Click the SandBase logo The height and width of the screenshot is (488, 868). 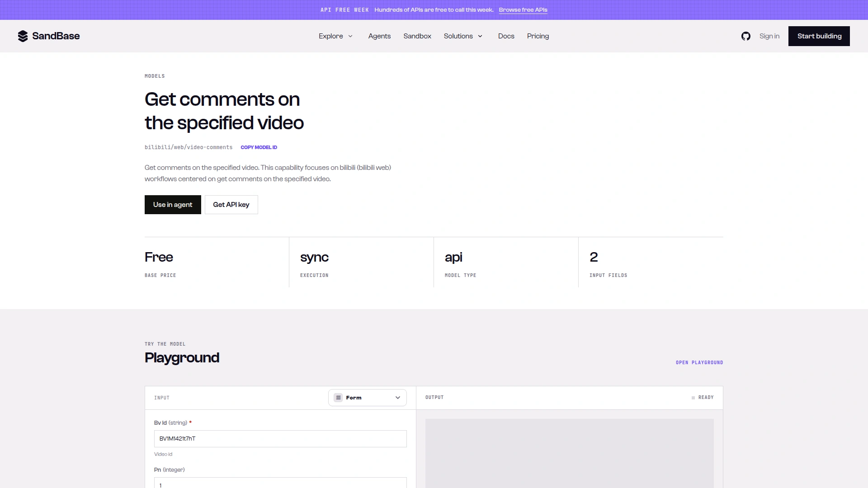(x=49, y=36)
